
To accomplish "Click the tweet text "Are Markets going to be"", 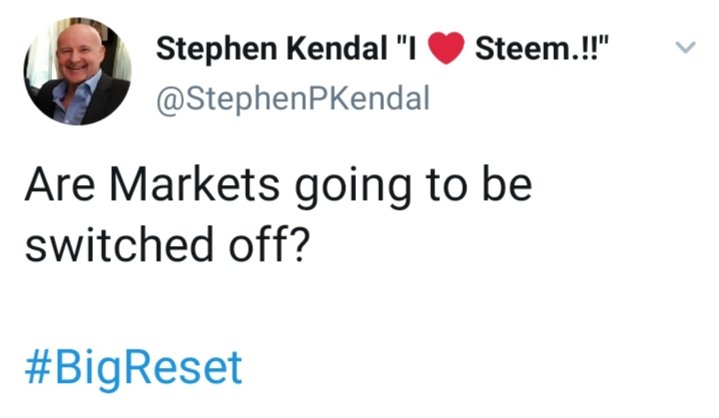I will click(x=277, y=189).
